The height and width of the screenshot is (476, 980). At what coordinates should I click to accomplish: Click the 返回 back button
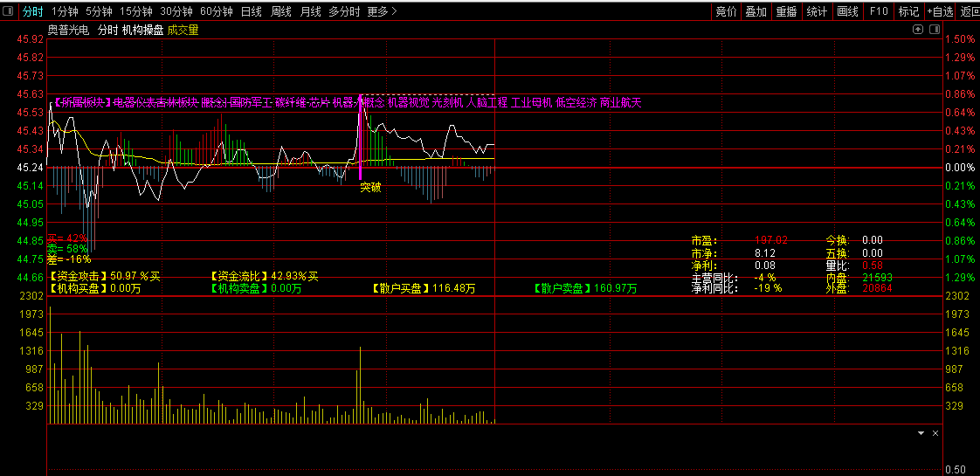[970, 11]
